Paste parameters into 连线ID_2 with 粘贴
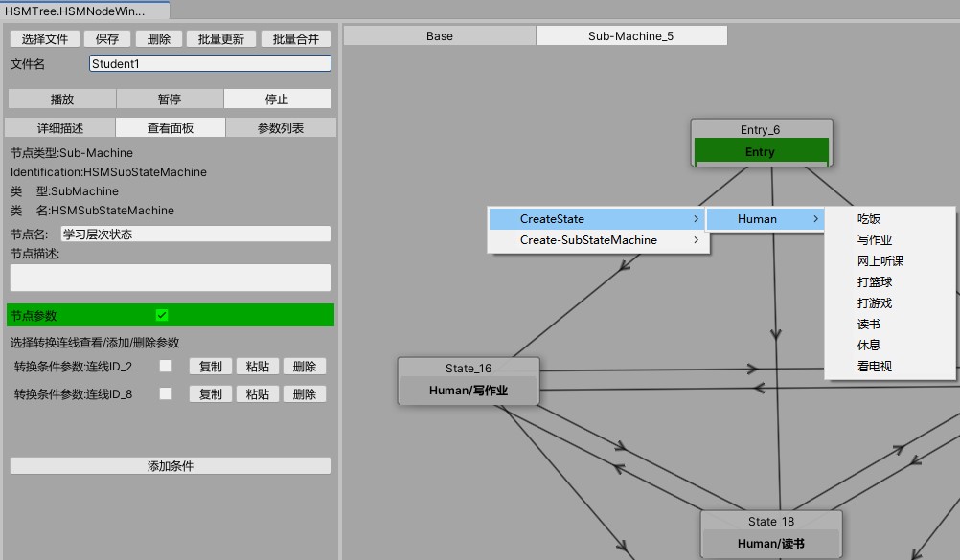The width and height of the screenshot is (960, 560). click(x=257, y=367)
